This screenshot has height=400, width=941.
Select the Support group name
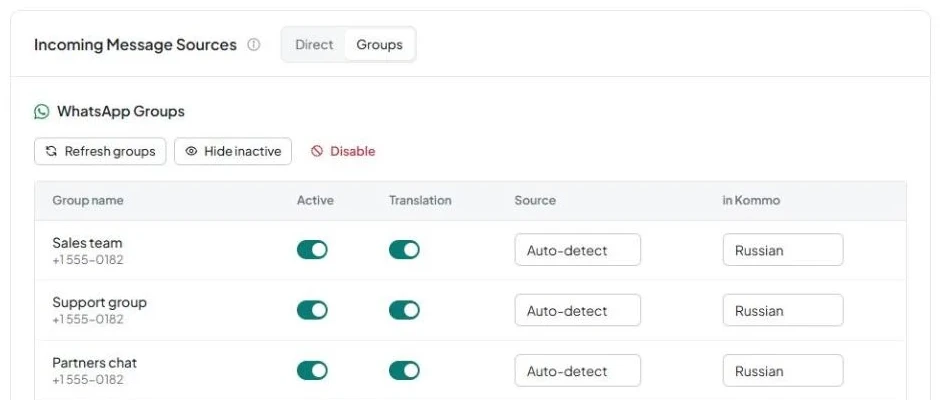click(99, 302)
